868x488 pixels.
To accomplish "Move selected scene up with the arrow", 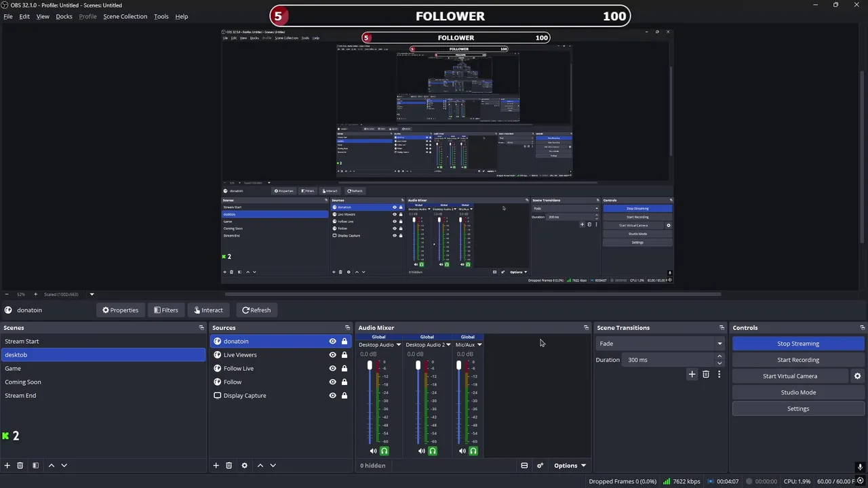I will 51,466.
